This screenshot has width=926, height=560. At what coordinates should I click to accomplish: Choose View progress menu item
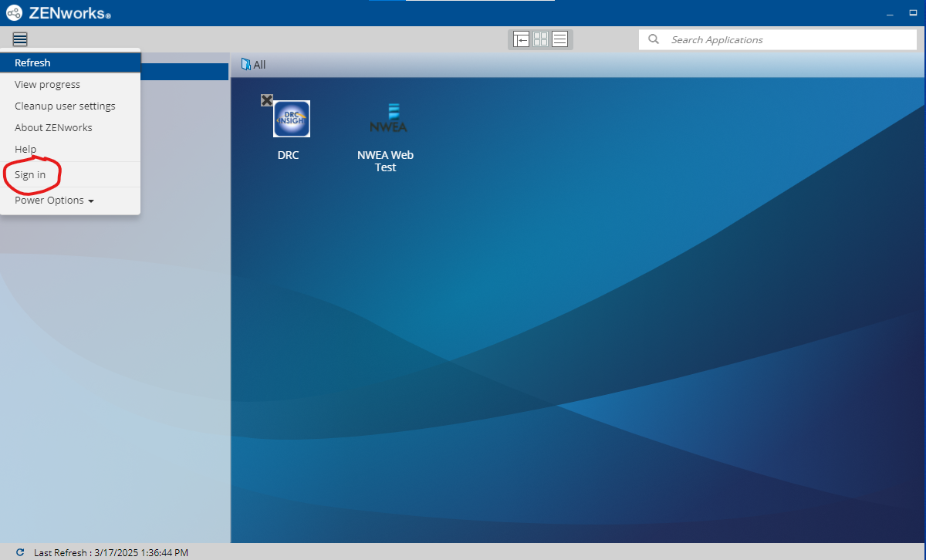[x=47, y=85]
